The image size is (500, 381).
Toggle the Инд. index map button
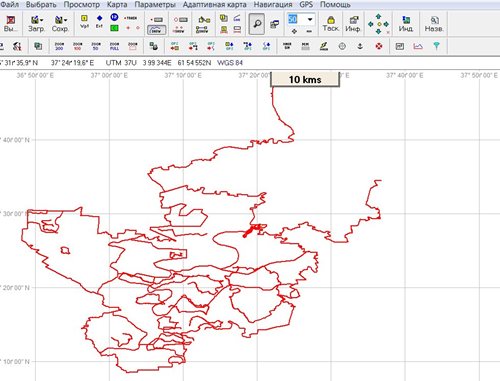click(406, 24)
